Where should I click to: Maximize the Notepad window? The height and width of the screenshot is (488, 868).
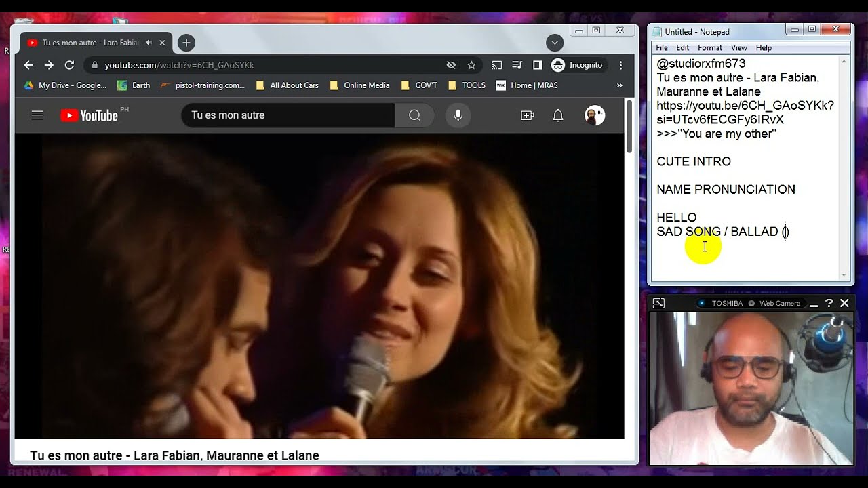pos(812,30)
